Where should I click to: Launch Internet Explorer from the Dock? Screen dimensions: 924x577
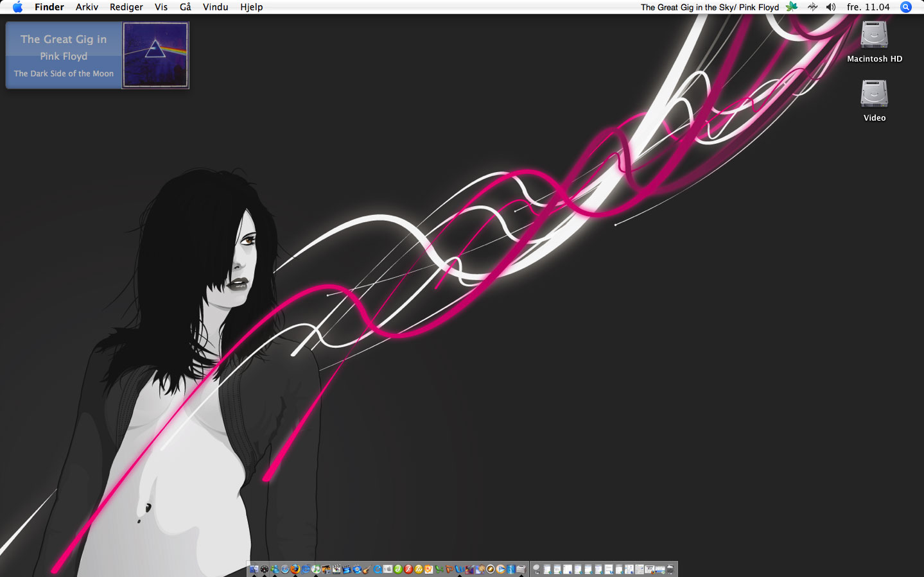tap(306, 569)
